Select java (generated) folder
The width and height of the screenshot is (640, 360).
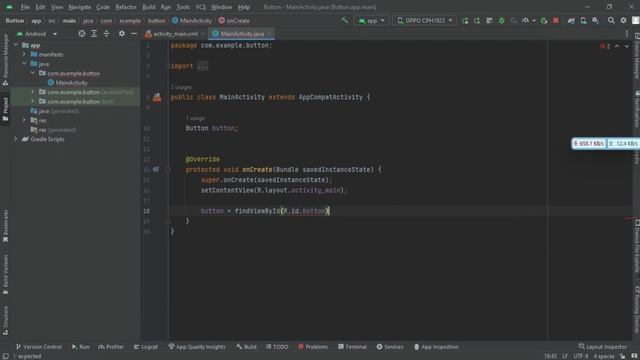tap(55, 111)
